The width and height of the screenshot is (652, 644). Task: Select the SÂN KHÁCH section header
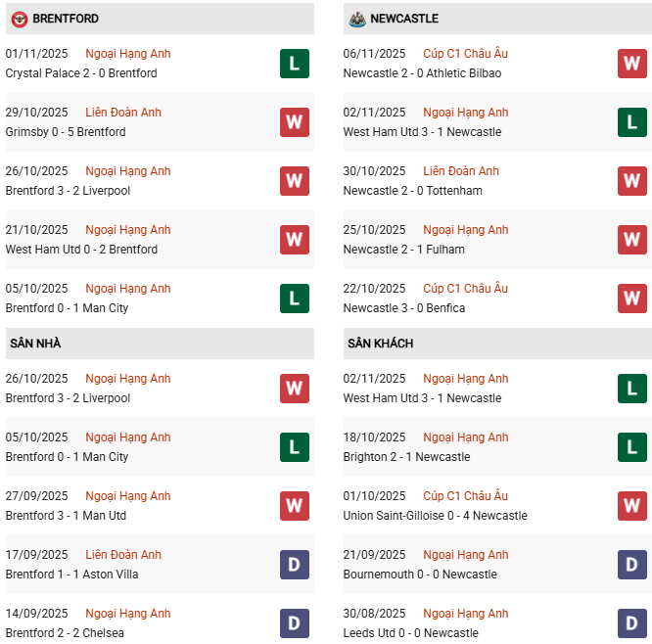point(380,344)
